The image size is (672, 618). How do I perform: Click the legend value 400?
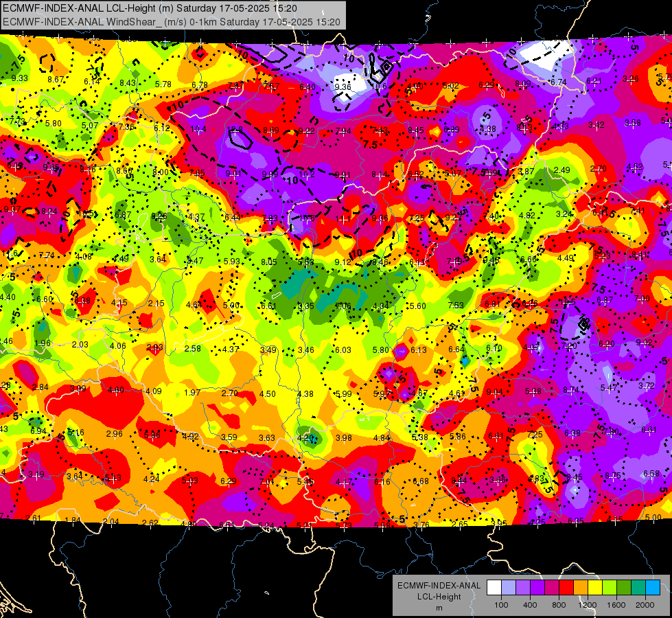tap(530, 605)
